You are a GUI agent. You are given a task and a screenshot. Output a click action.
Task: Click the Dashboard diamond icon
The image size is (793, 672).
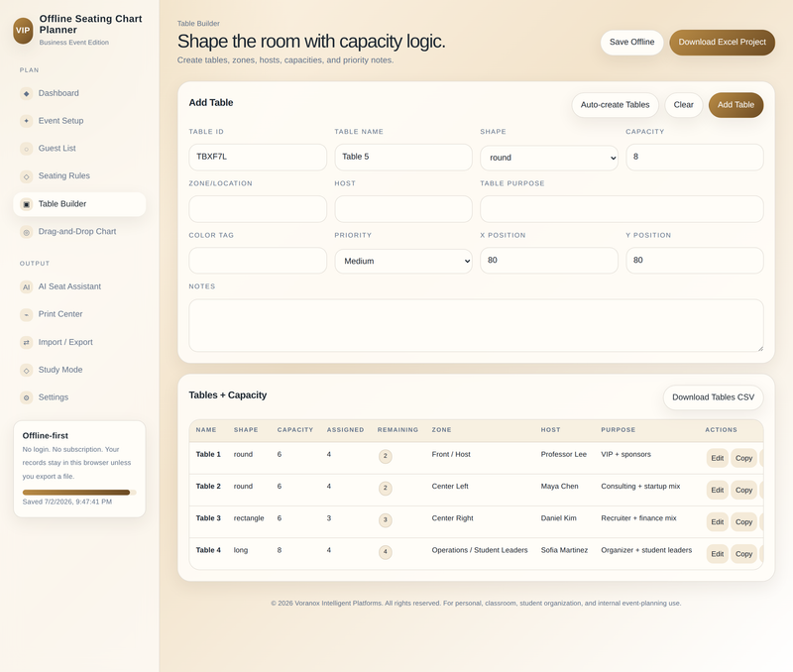pyautogui.click(x=27, y=93)
